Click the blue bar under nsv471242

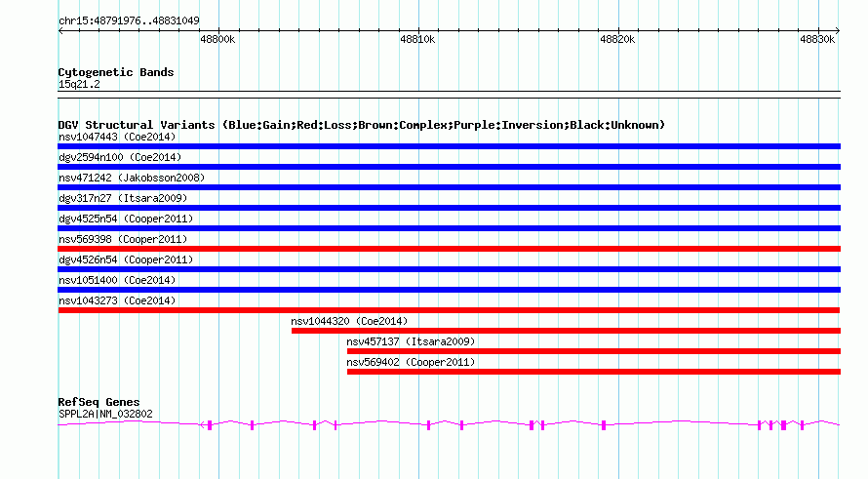[x=449, y=187]
